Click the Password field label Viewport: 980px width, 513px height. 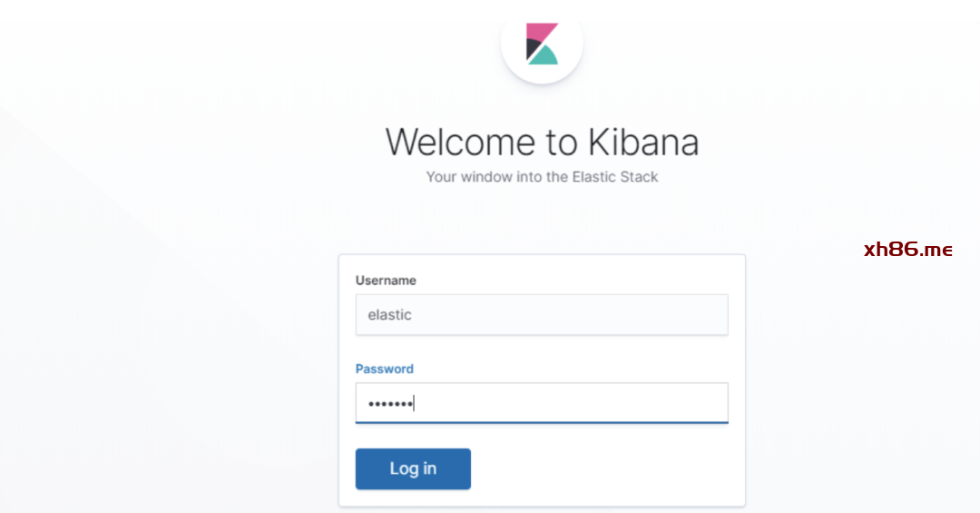[384, 369]
